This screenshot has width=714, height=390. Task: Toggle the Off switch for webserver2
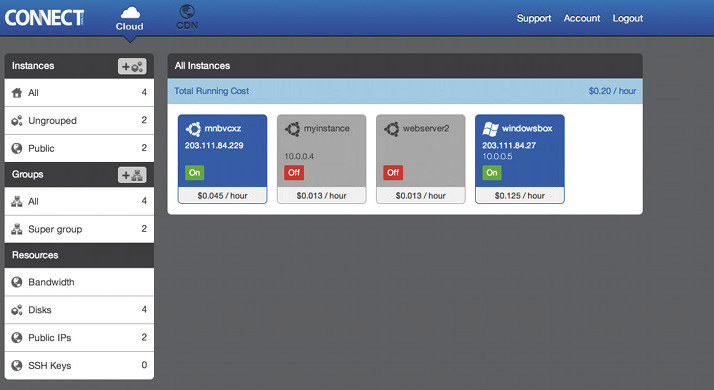(393, 173)
